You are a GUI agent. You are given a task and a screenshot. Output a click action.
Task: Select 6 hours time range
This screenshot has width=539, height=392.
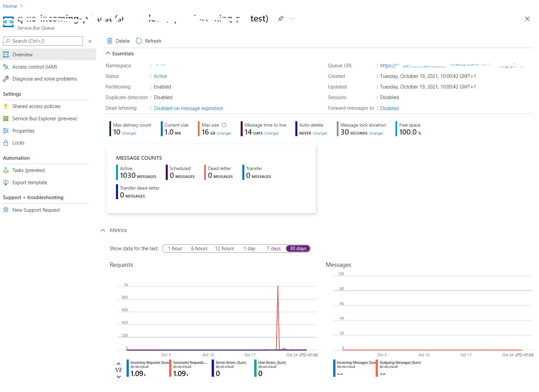point(199,249)
